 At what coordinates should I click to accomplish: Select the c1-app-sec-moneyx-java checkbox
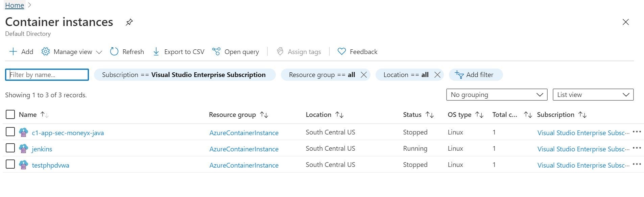point(10,132)
